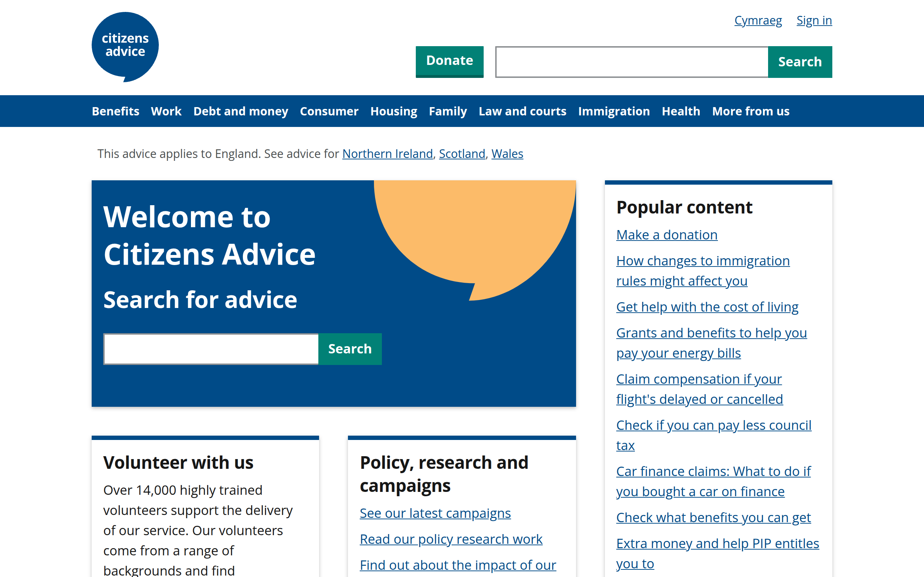View advice for Scotland
This screenshot has height=577, width=924.
(x=462, y=153)
